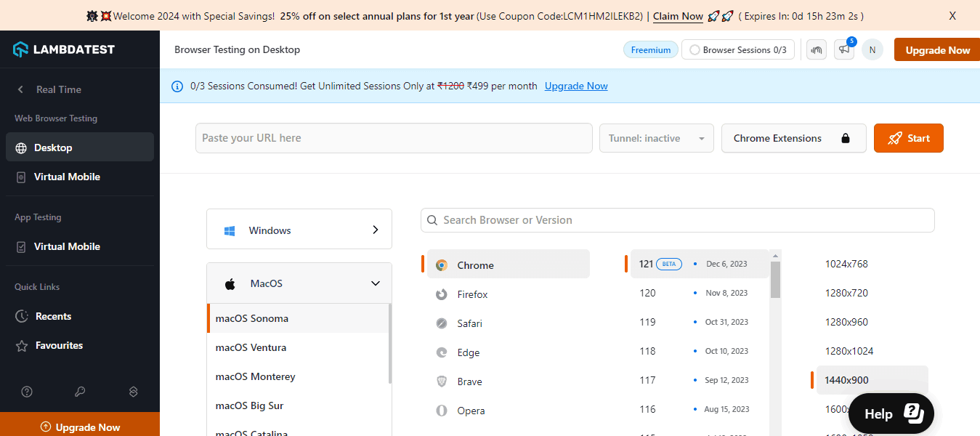Click the key icon in sidebar footer
The height and width of the screenshot is (436, 980).
pyautogui.click(x=80, y=392)
